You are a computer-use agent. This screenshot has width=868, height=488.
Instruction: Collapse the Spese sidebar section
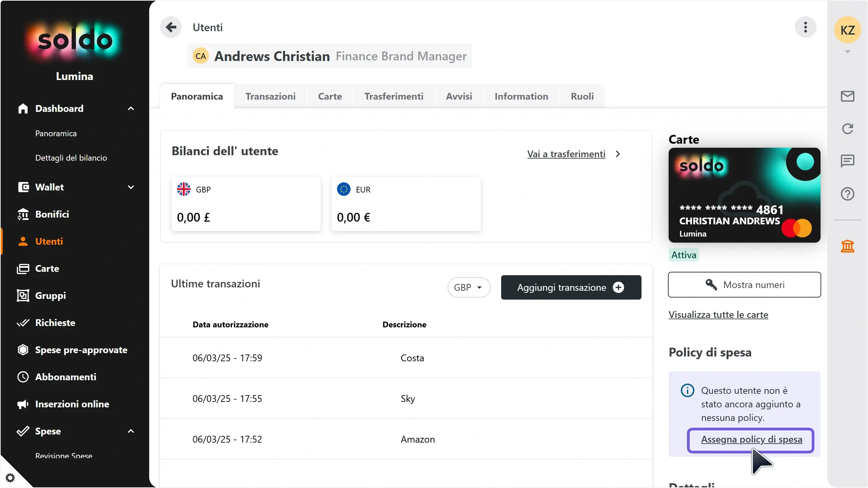[131, 431]
